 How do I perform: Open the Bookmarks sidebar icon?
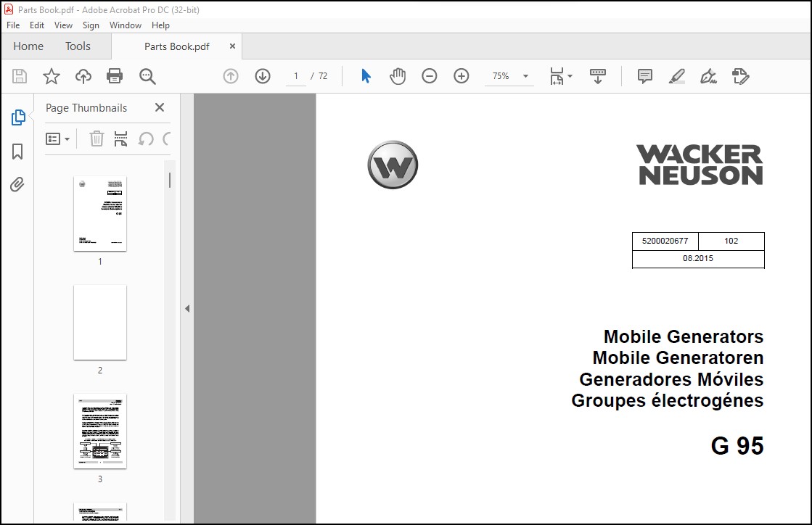click(17, 152)
